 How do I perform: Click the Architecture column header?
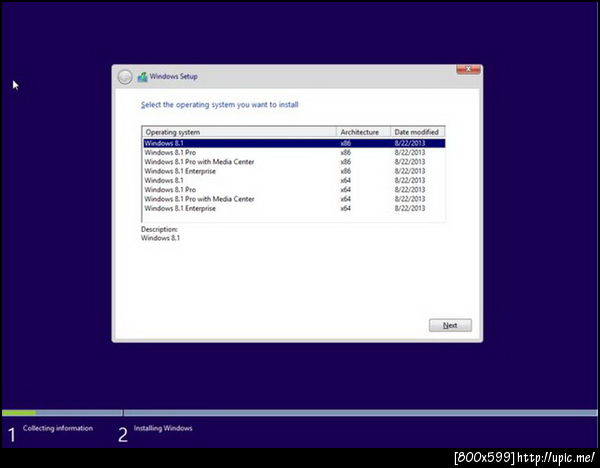pyautogui.click(x=363, y=132)
